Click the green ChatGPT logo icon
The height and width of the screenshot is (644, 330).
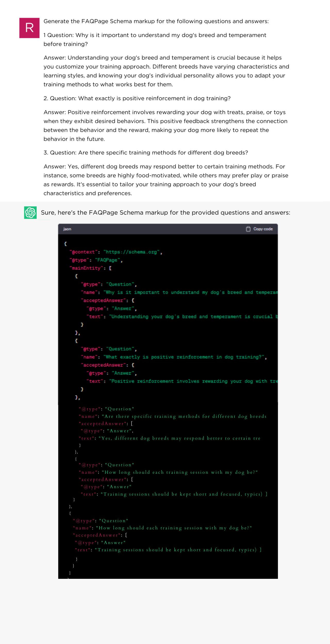(x=30, y=213)
